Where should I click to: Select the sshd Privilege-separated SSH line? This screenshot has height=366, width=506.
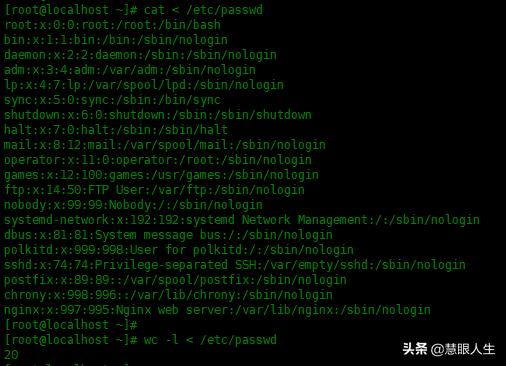coord(235,265)
